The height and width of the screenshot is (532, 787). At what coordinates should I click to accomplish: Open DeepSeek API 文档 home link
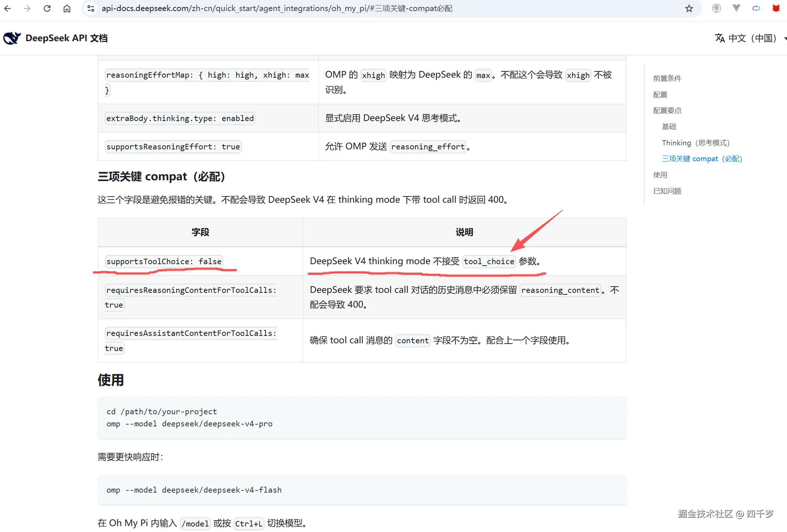click(x=55, y=38)
